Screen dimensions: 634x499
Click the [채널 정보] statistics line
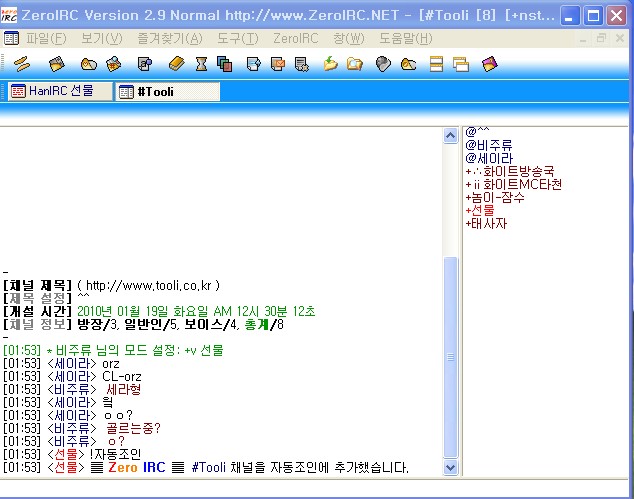144,324
